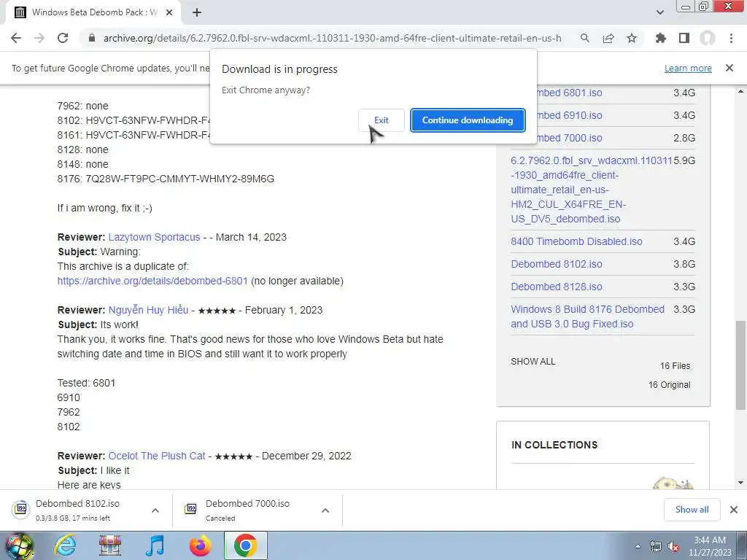Download Debombed 8128.iso link
The image size is (747, 560).
click(x=557, y=287)
